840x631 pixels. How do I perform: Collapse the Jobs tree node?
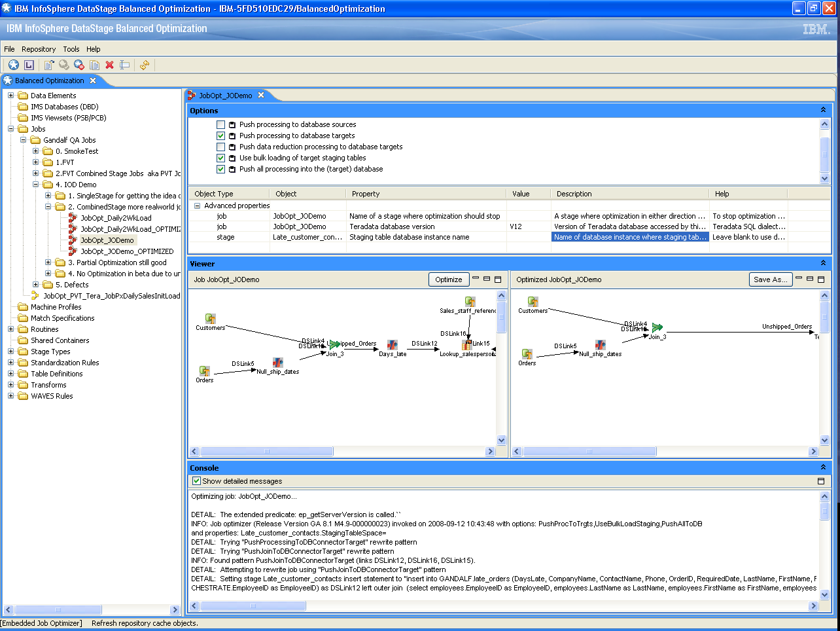[10, 129]
